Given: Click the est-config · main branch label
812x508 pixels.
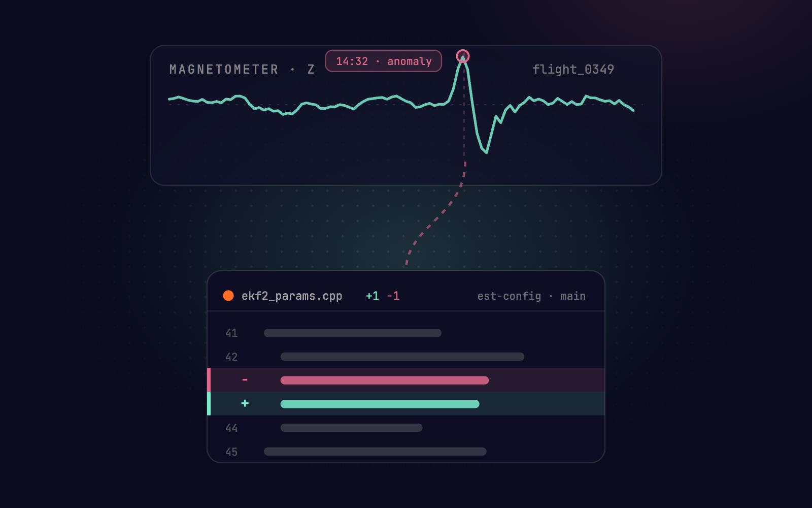Looking at the screenshot, I should click(531, 296).
